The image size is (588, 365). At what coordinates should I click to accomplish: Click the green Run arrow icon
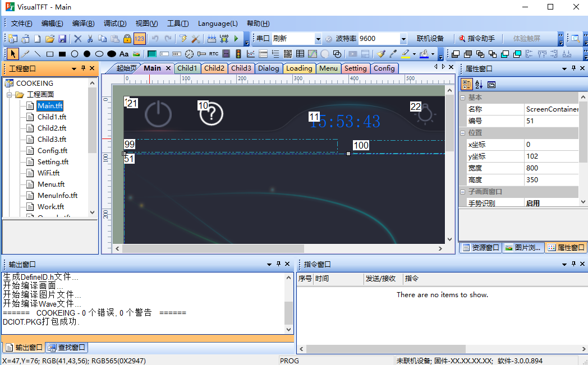pos(237,39)
